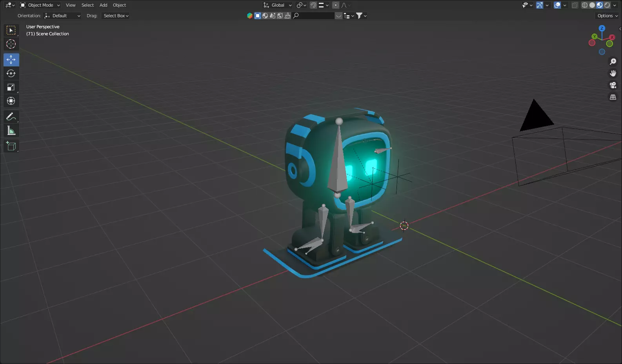Open the Orientation Default dropdown
Image resolution: width=622 pixels, height=364 pixels.
pyautogui.click(x=62, y=16)
